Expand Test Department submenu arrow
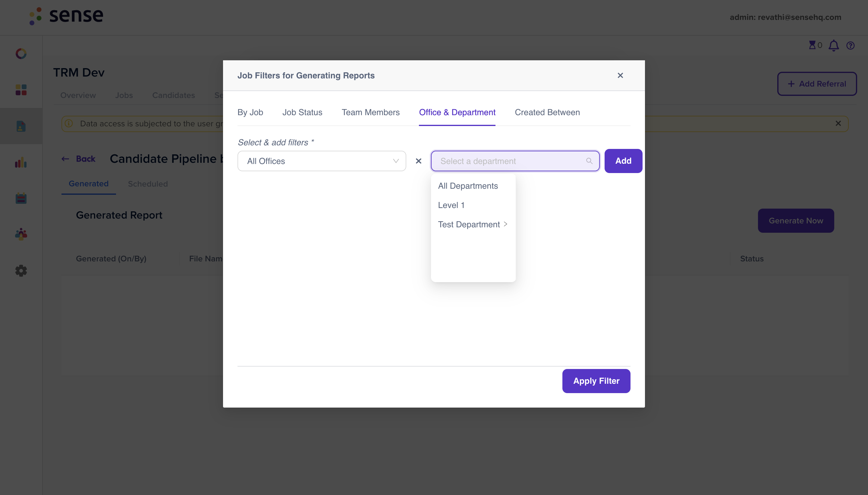Screen dimensions: 868x495 (x=505, y=224)
